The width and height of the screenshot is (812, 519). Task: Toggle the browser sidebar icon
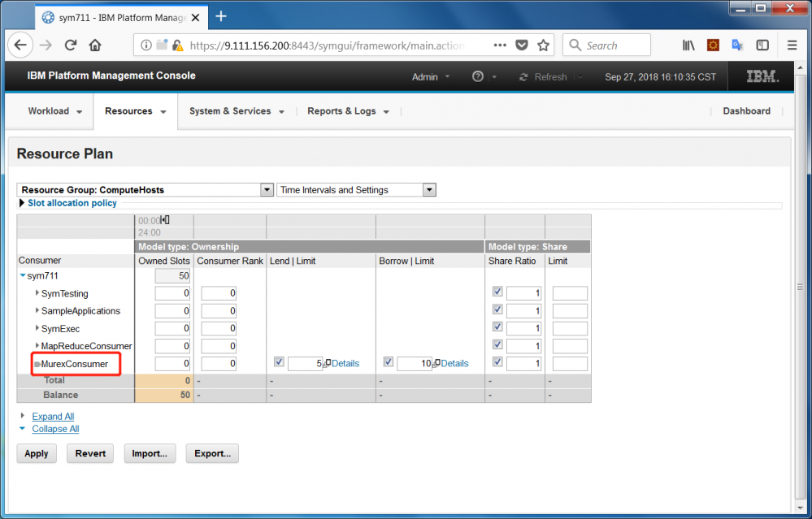coord(762,45)
